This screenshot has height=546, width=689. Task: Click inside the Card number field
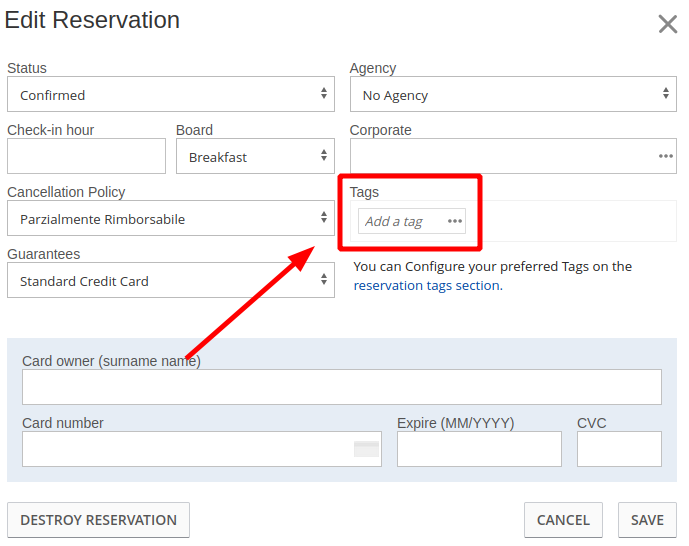186,449
